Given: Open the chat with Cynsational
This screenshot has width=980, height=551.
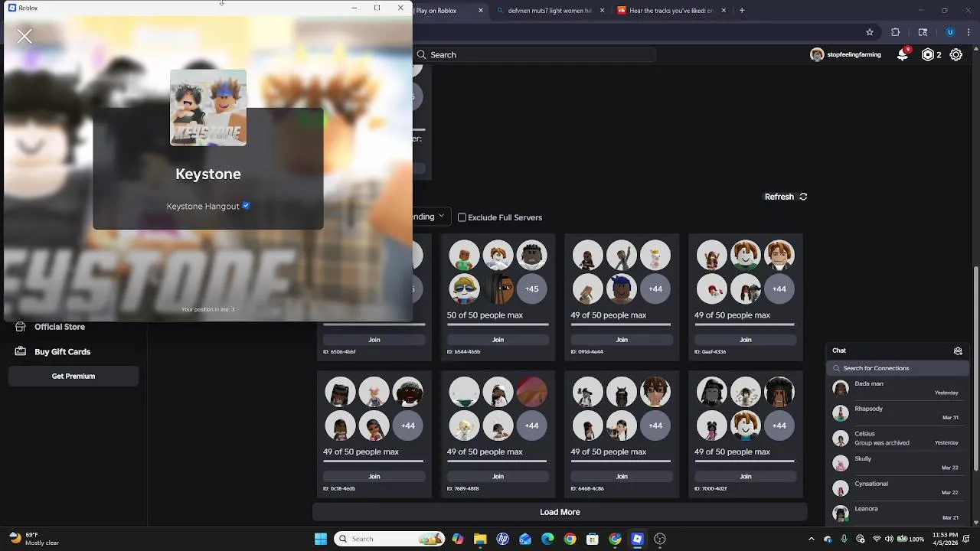Looking at the screenshot, I should [897, 488].
